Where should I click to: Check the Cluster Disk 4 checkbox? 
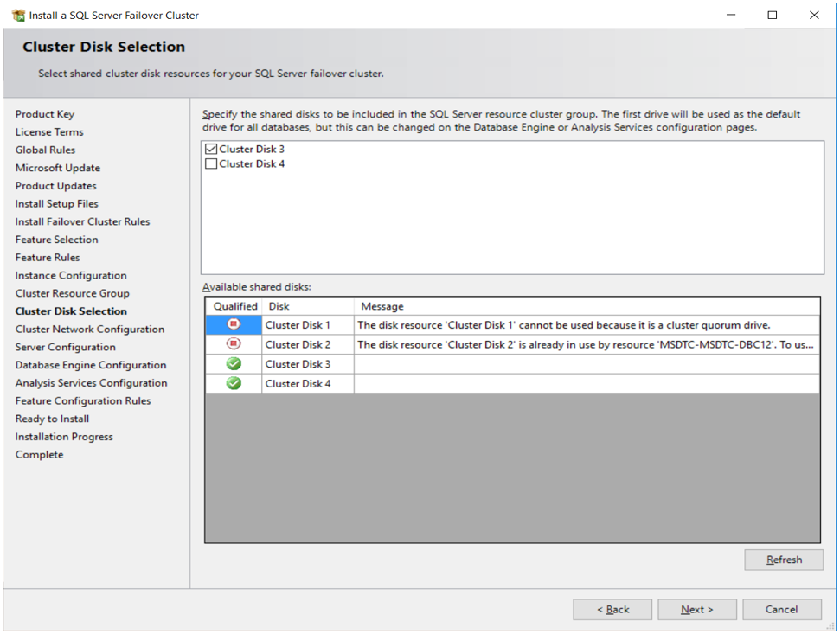click(211, 163)
